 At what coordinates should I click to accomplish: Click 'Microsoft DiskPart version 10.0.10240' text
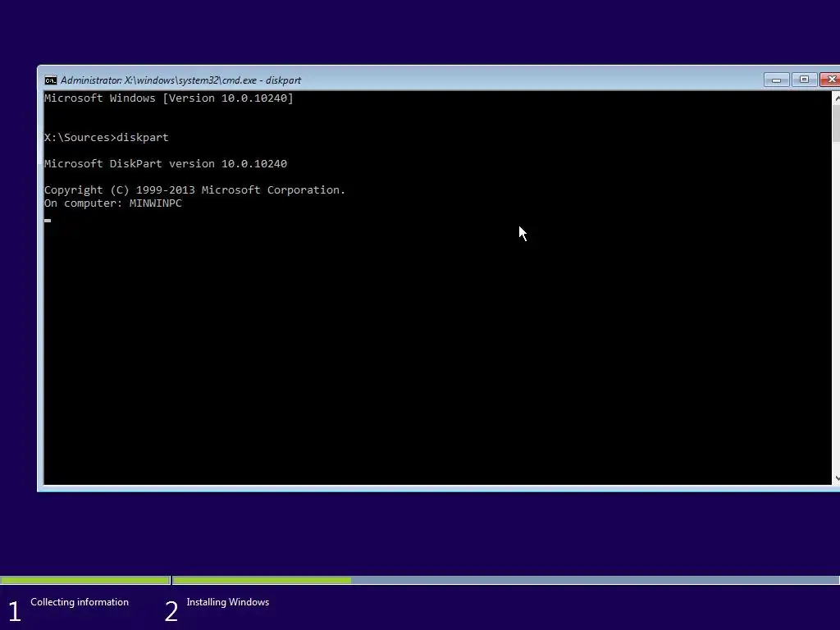166,164
